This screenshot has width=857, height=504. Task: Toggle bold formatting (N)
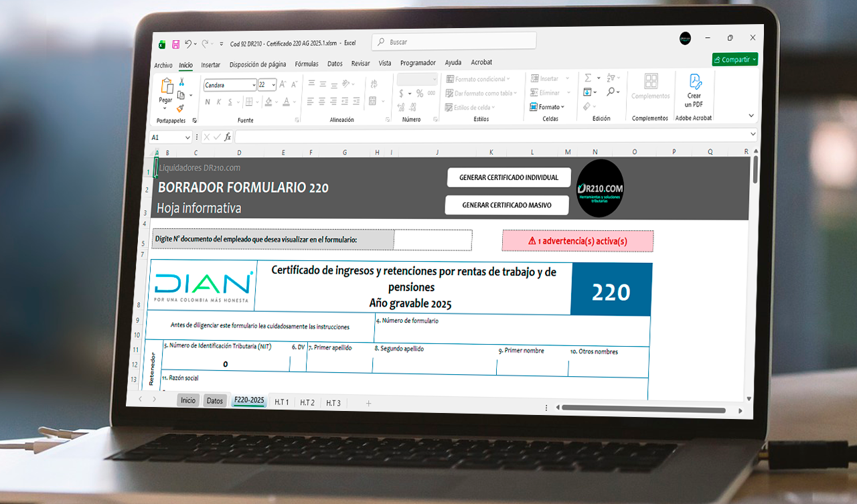(x=208, y=102)
